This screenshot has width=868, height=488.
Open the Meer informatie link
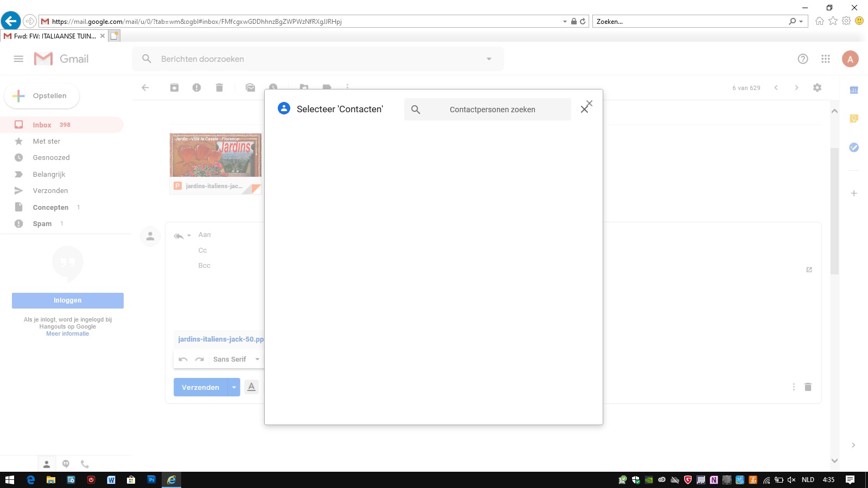coord(68,334)
